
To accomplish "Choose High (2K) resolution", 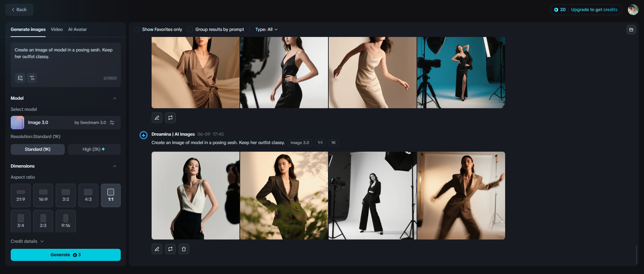I will coord(94,149).
